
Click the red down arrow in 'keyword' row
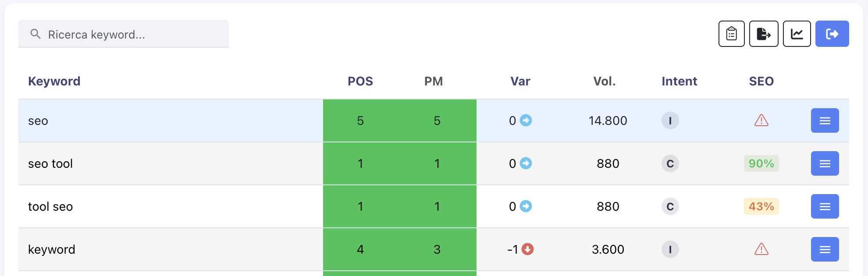527,249
